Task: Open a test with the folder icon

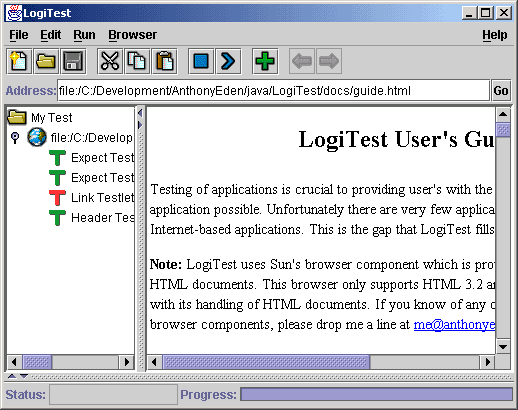Action: pyautogui.click(x=46, y=61)
